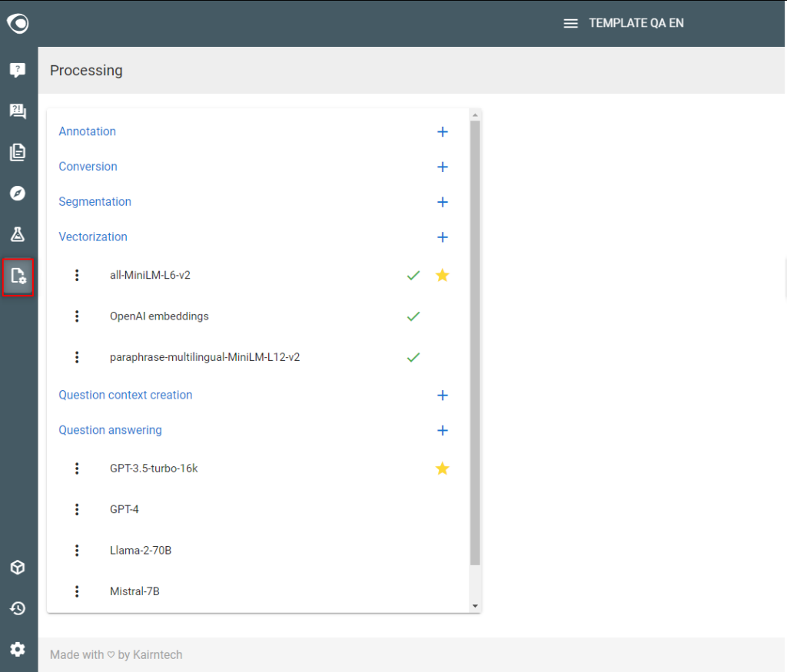
Task: Open the settings gear sidebar icon
Action: coord(18,650)
